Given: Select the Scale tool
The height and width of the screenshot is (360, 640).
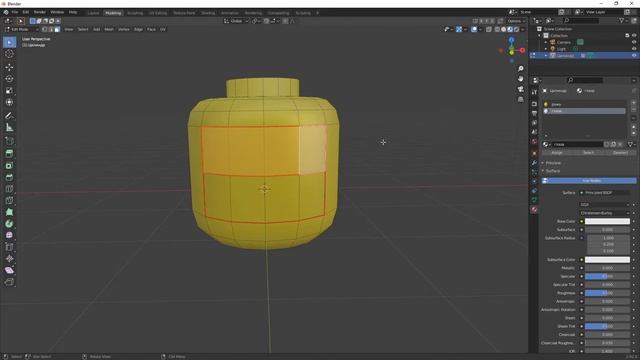Looking at the screenshot, I should point(9,91).
